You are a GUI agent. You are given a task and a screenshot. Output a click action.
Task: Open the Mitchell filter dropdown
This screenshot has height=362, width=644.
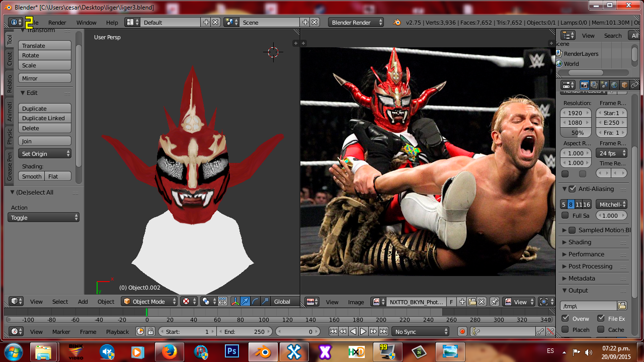pyautogui.click(x=611, y=204)
